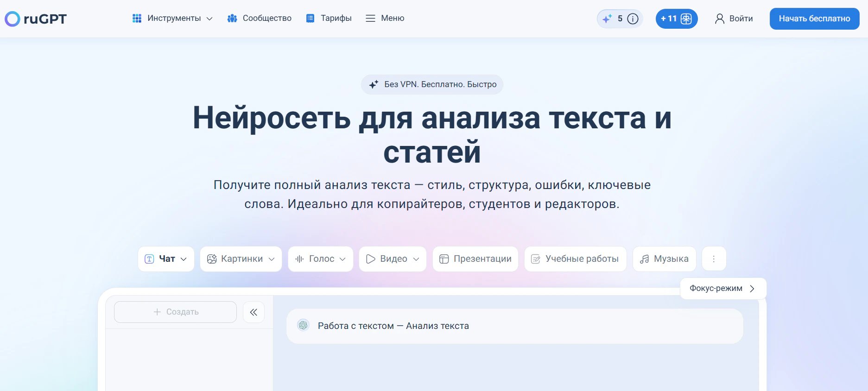
Task: Open the Картинки dropdown chevron
Action: [272, 259]
